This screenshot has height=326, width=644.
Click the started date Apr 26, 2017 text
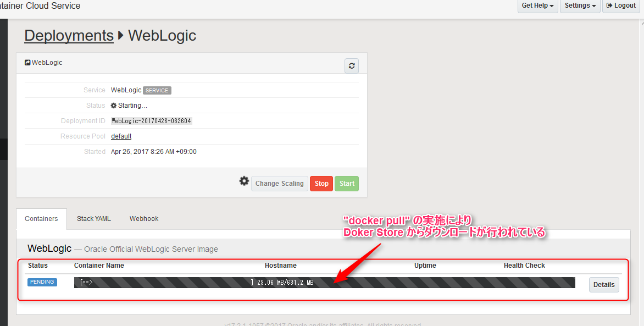coord(154,152)
